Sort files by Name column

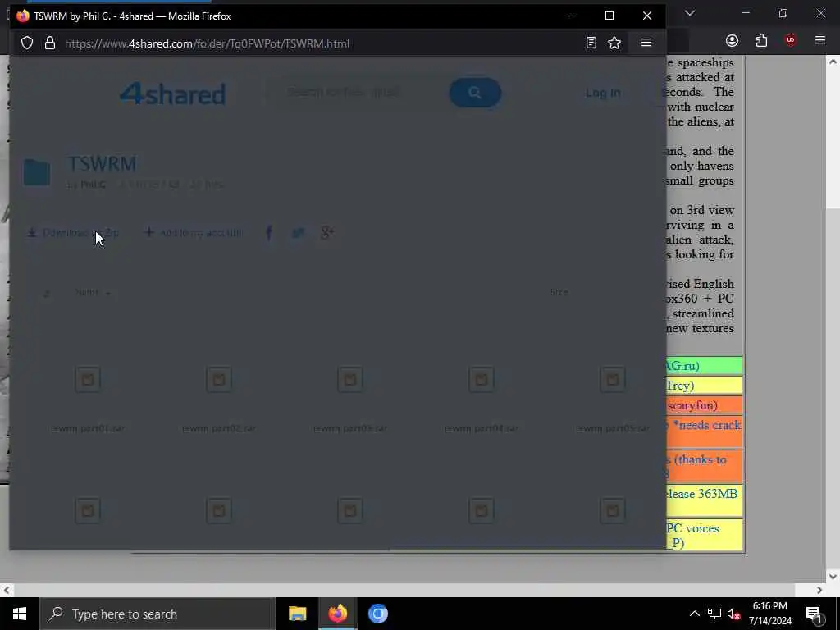tap(92, 293)
